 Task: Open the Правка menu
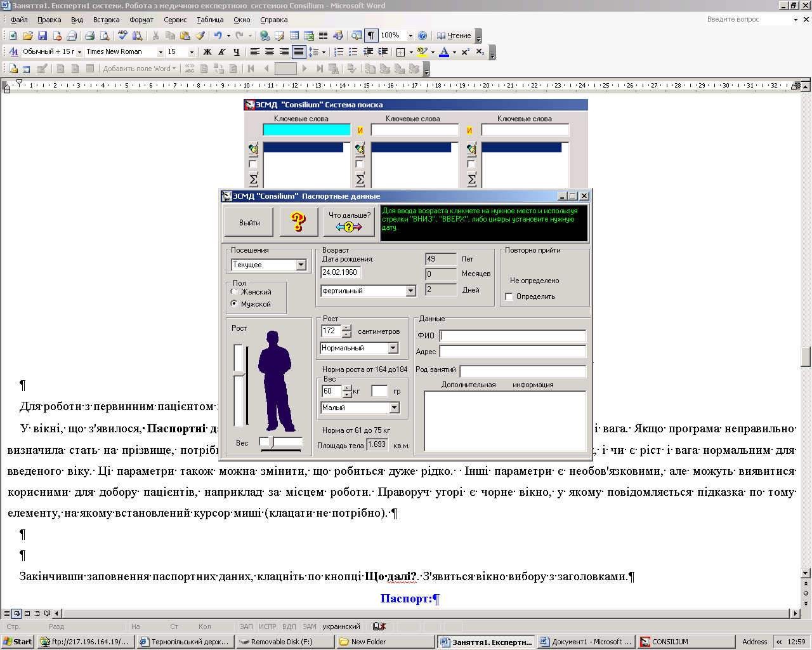[49, 20]
